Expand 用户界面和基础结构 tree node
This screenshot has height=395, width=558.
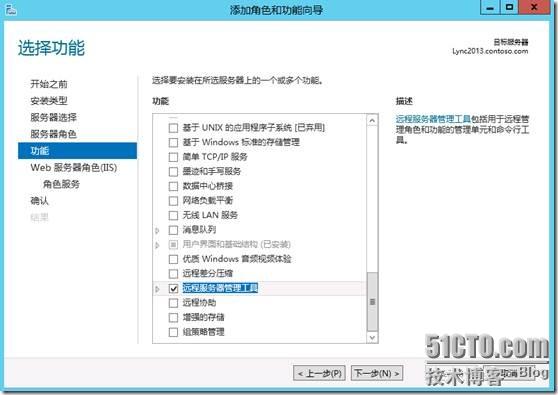click(x=157, y=245)
